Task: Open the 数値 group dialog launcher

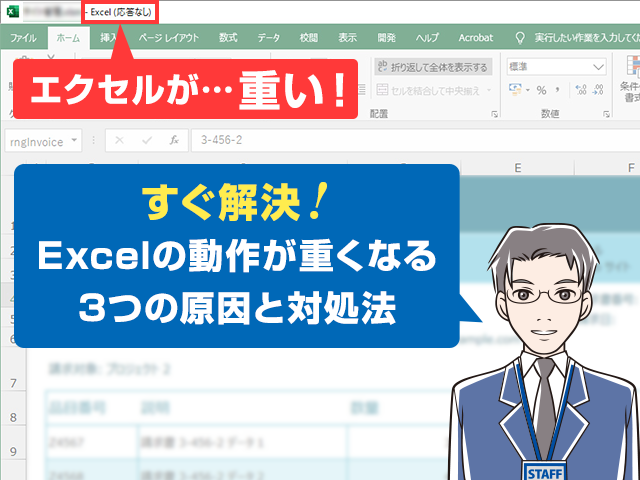Action: click(606, 114)
